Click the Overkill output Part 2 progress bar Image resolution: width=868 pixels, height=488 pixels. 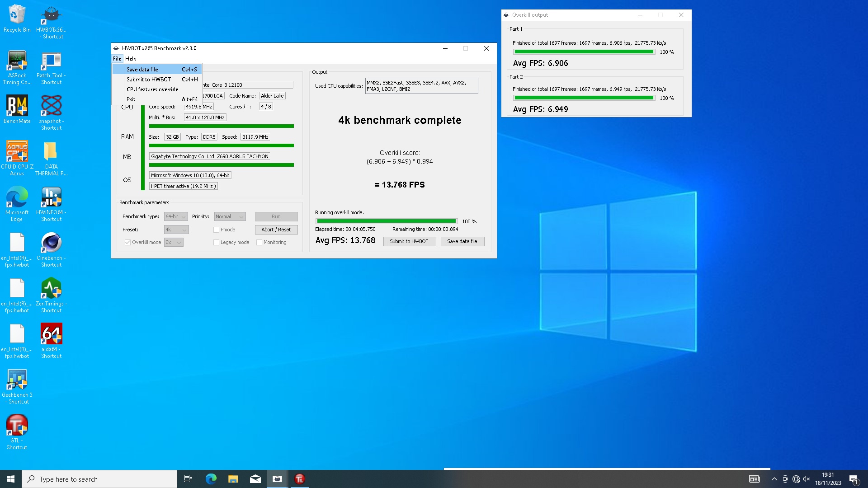tap(584, 98)
